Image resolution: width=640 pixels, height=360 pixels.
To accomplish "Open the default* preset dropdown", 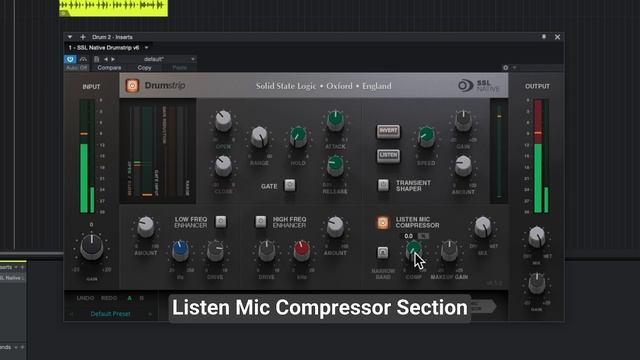I will (x=159, y=59).
